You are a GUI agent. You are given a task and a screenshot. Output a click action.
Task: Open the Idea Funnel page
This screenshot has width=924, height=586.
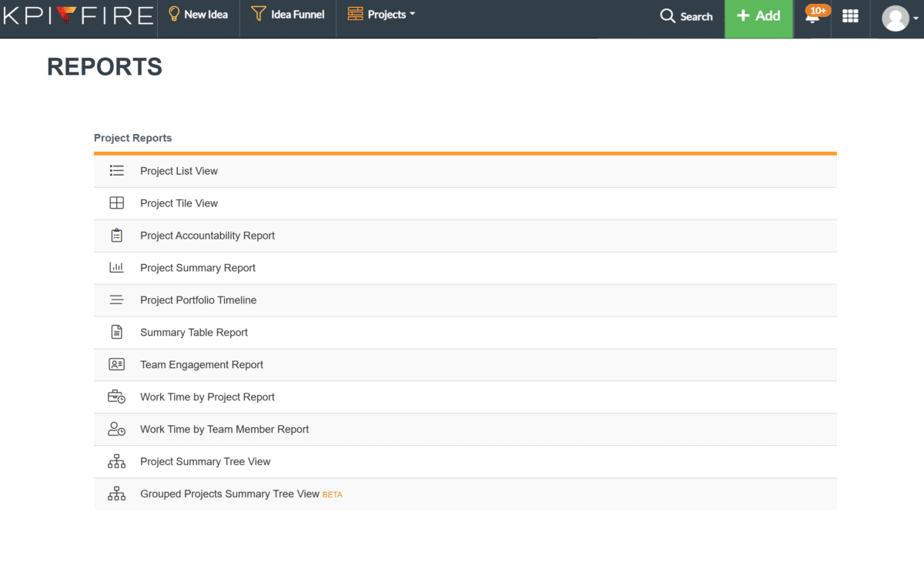288,15
